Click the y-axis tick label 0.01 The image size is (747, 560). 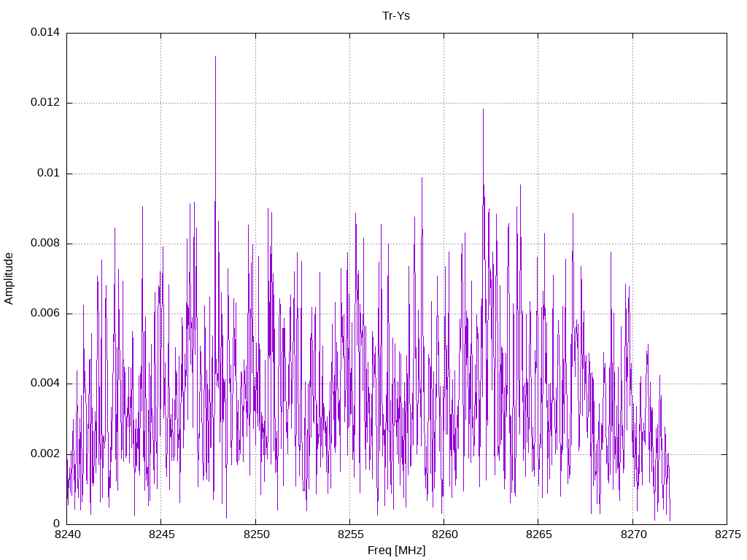49,173
